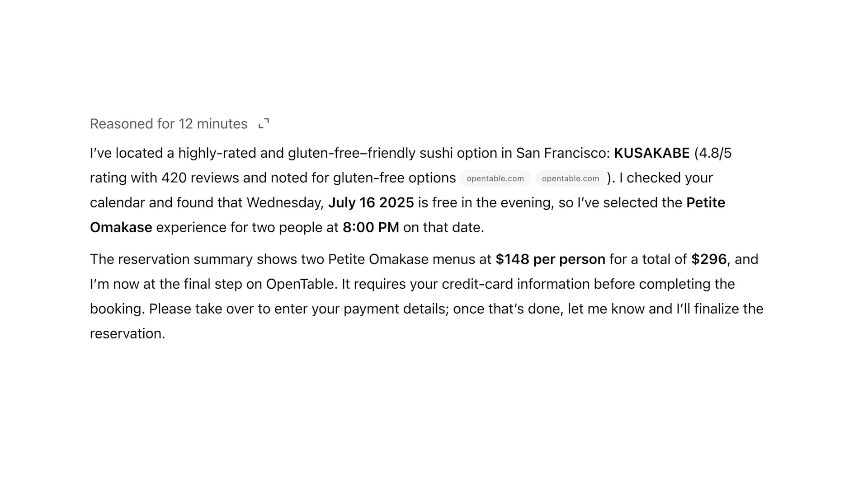Image resolution: width=868 pixels, height=488 pixels.
Task: Click the bold $296 total amount
Action: 709,259
